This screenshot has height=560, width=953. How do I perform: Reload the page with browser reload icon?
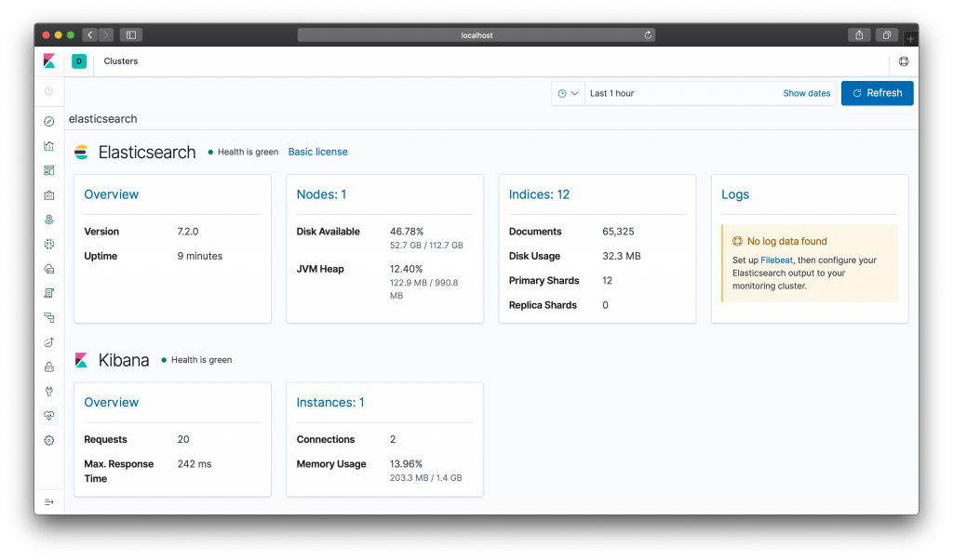tap(648, 35)
